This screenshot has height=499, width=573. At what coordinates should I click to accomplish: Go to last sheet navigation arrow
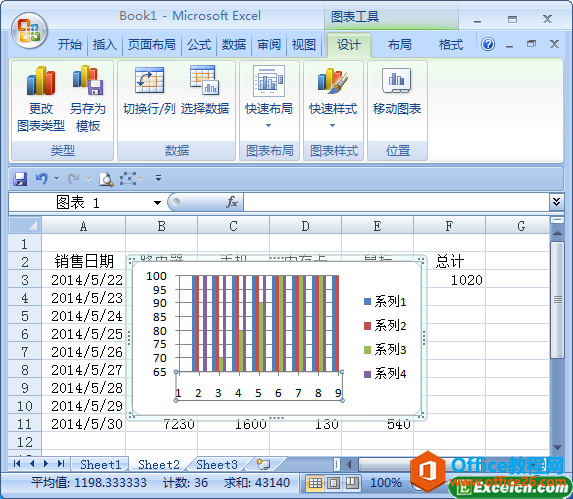coord(61,464)
